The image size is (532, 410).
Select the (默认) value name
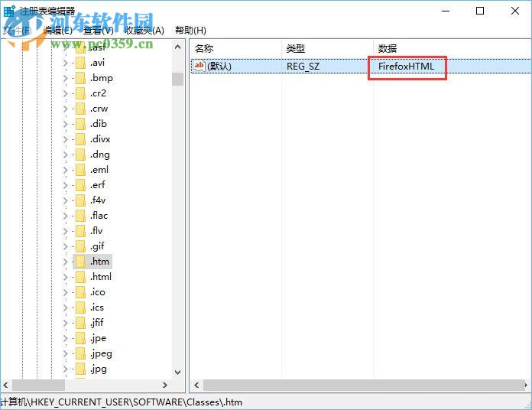point(219,67)
